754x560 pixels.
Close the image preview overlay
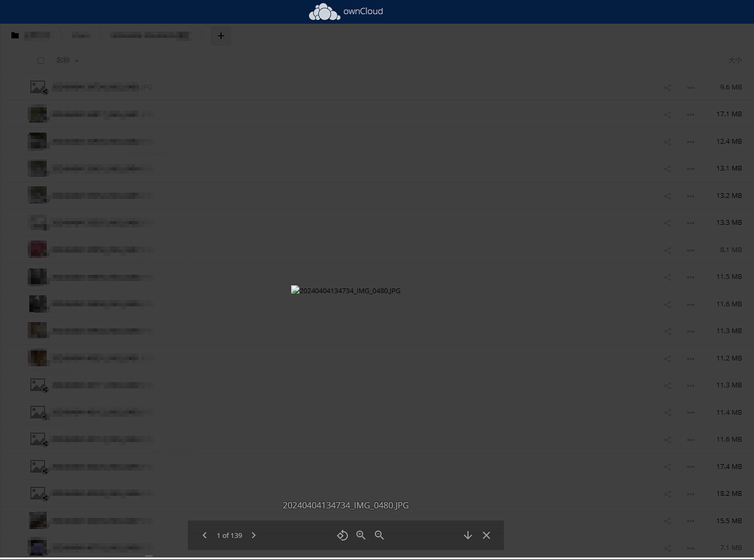pos(486,535)
